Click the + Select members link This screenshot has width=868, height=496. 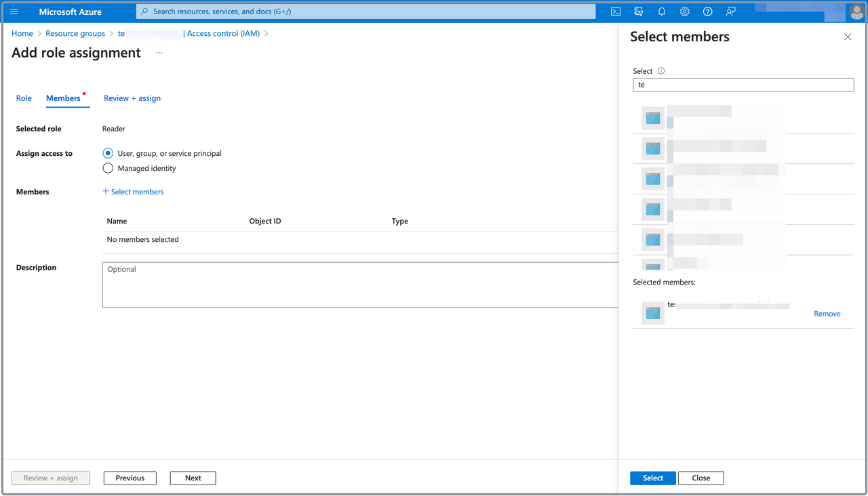click(133, 192)
